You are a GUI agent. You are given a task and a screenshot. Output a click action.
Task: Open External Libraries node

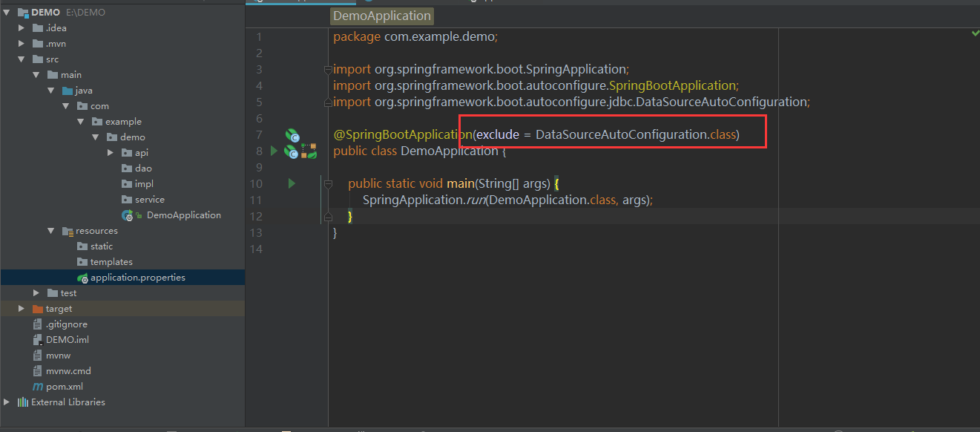click(x=6, y=402)
